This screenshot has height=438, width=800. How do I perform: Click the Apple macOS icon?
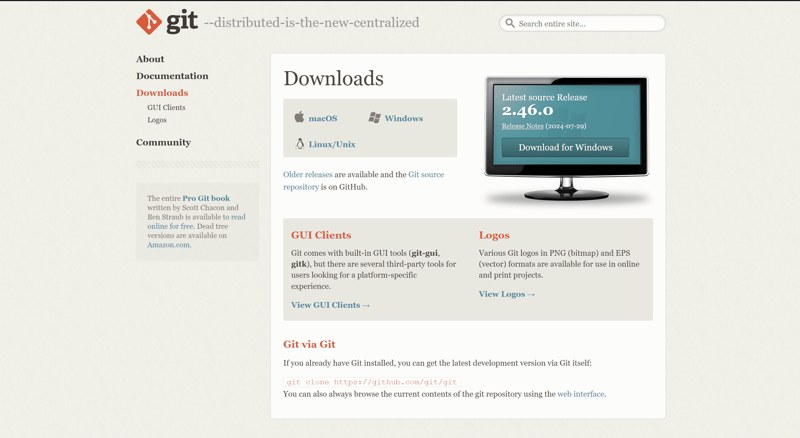click(x=299, y=117)
